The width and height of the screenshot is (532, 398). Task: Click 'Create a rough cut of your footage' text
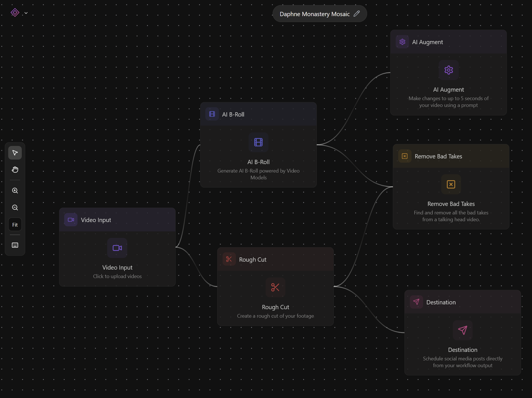275,316
